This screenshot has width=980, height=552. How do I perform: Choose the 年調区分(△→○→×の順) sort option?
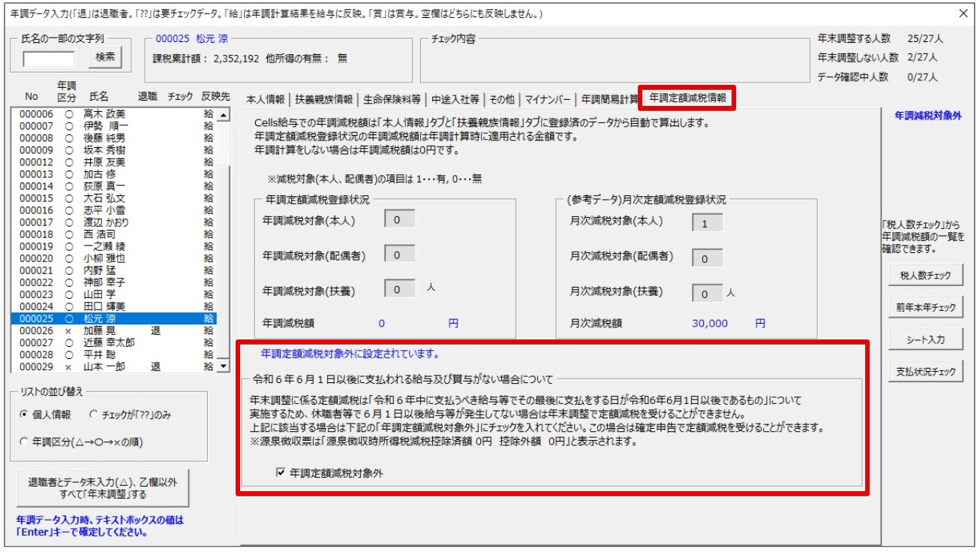[24, 442]
